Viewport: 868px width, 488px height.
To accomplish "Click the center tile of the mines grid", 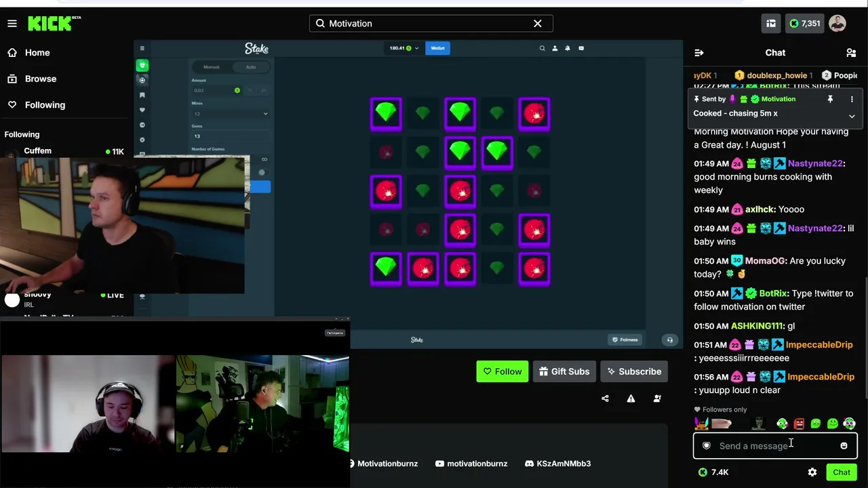I will click(460, 191).
